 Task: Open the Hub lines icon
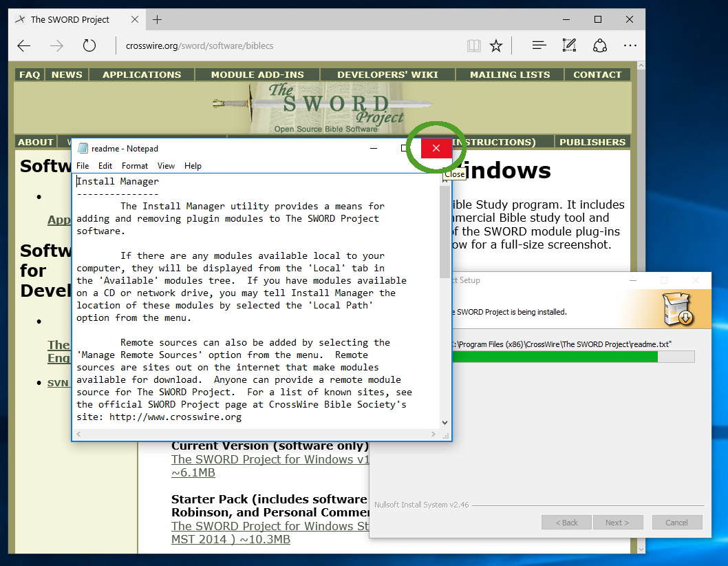(539, 46)
